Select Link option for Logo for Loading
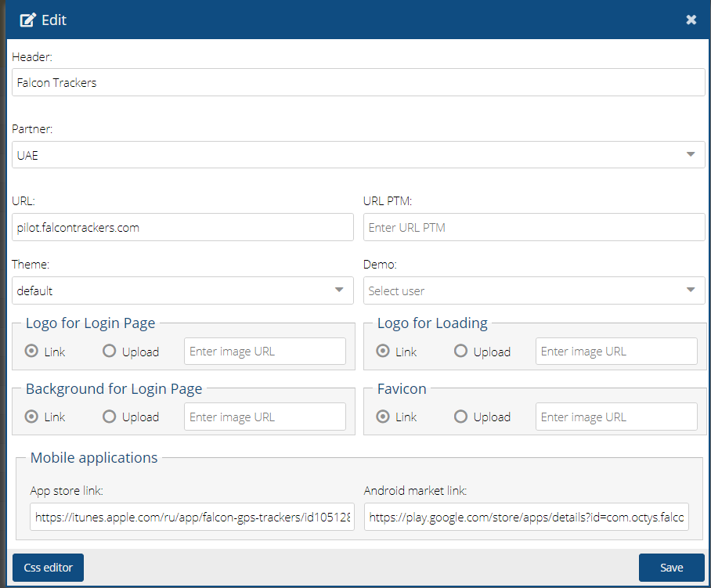 [x=383, y=352]
